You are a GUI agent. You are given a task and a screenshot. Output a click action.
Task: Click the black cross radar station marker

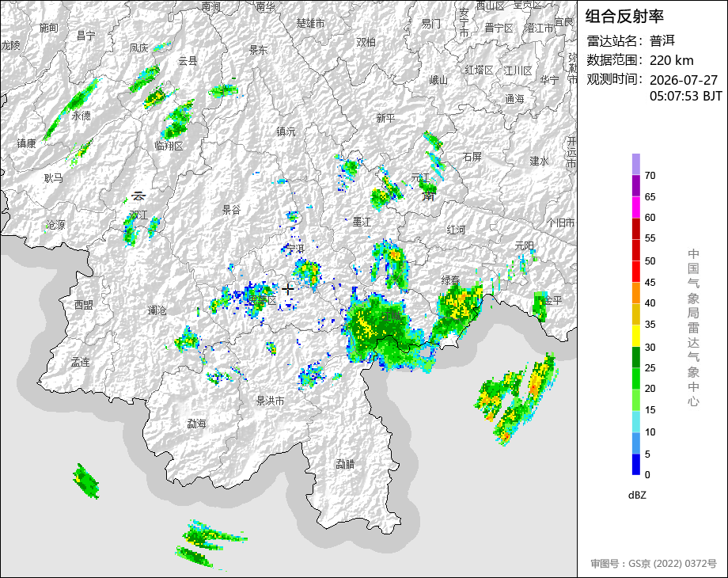(288, 289)
